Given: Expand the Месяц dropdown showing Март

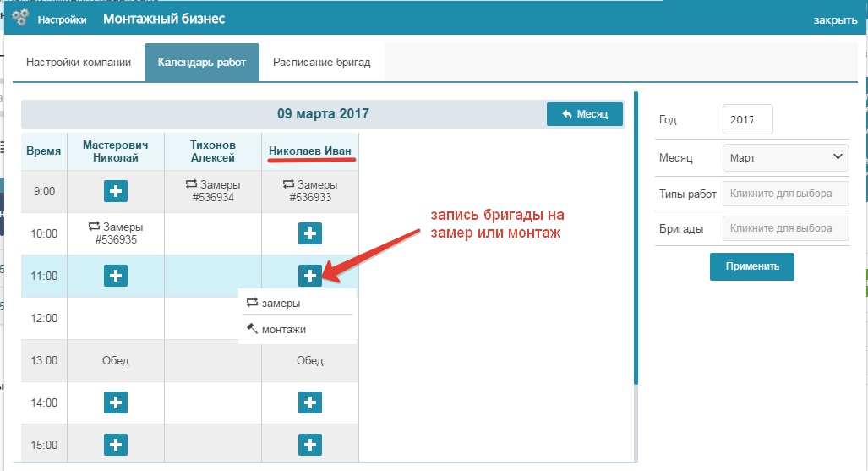Looking at the screenshot, I should [785, 157].
